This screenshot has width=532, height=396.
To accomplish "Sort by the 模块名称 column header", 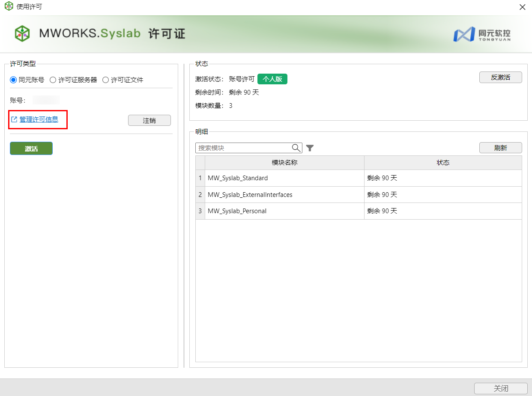I will (284, 163).
